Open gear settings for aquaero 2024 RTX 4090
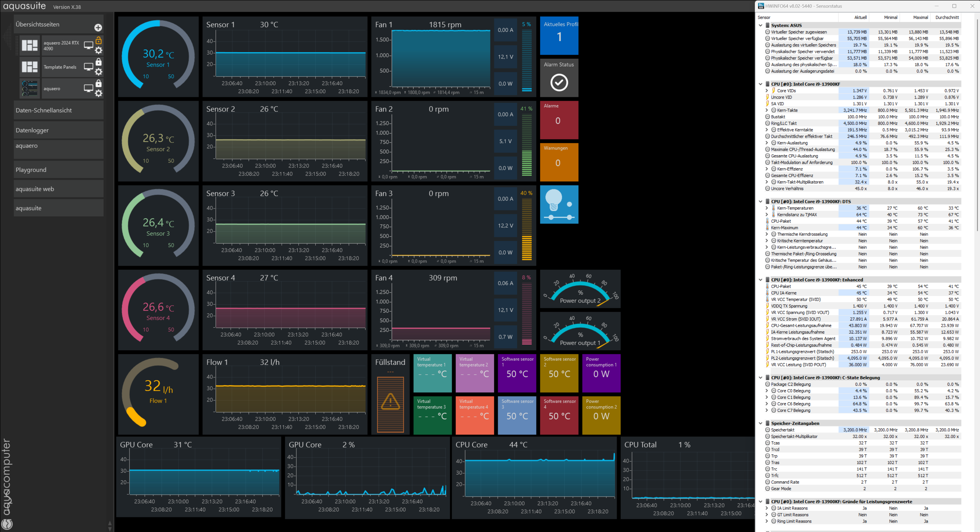This screenshot has height=532, width=980. pyautogui.click(x=98, y=50)
